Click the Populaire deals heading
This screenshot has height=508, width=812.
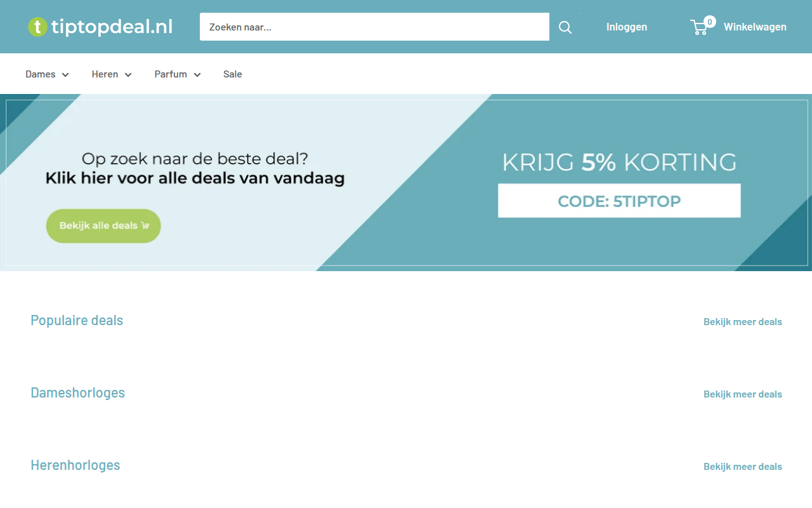(77, 320)
